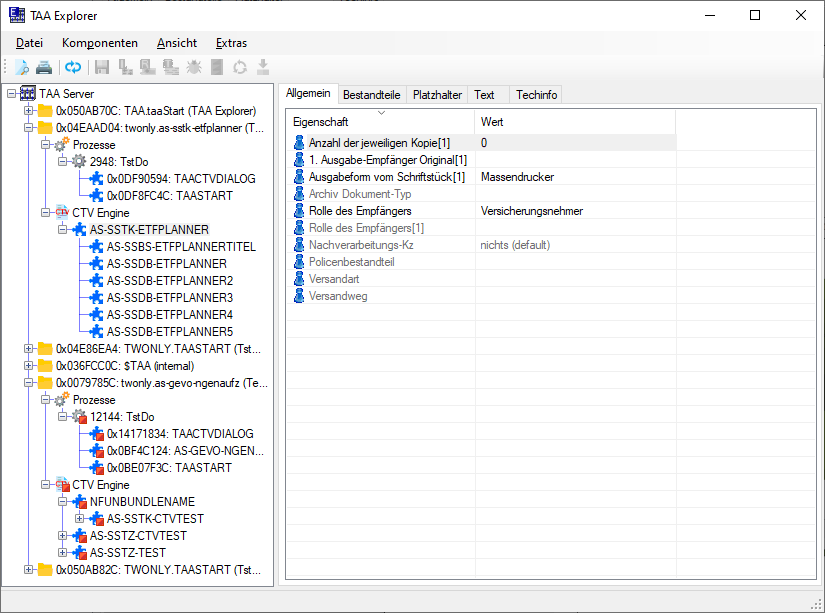The height and width of the screenshot is (613, 825).
Task: Click the gear icon beside 2948: TstDo
Action: coord(79,162)
